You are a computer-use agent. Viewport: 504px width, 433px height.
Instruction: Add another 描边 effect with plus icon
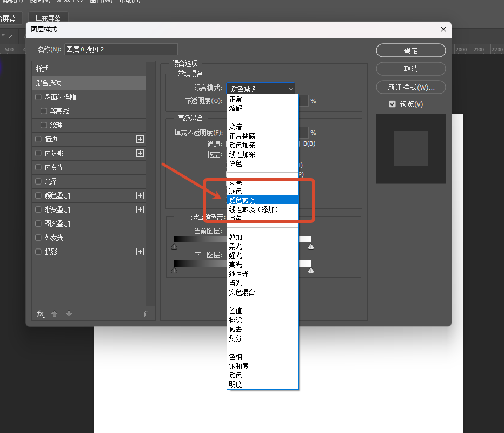(x=140, y=139)
